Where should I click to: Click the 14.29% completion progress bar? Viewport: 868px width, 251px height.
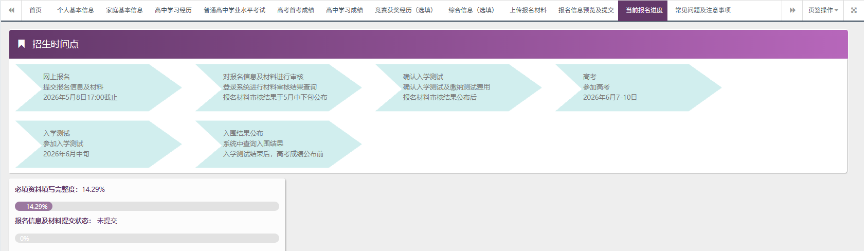click(x=147, y=206)
